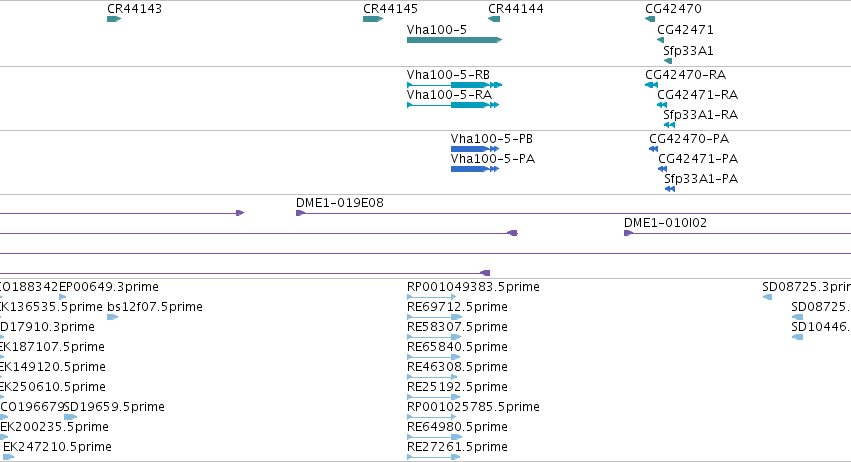The image size is (851, 462).
Task: Select the Vha100-5-PA protein feature
Action: tap(474, 169)
